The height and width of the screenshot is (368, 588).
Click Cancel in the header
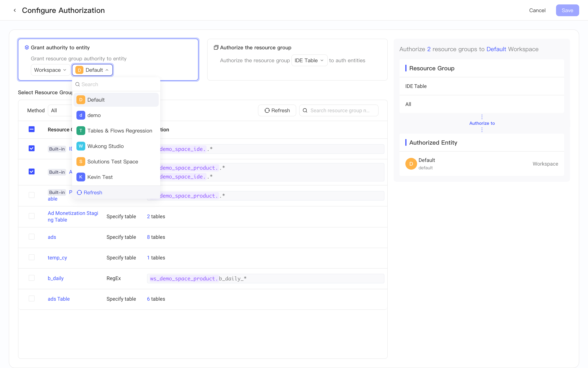[x=537, y=10]
